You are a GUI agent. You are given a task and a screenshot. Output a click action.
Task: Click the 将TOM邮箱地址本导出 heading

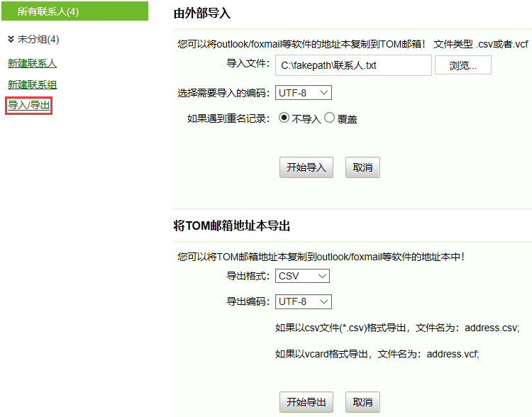[232, 226]
